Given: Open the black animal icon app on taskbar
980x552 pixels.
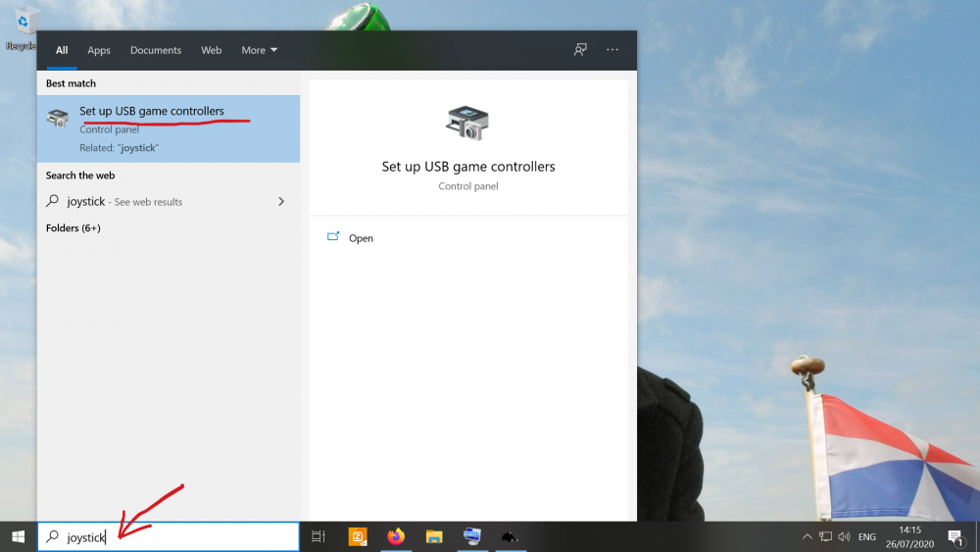Looking at the screenshot, I should [x=510, y=536].
